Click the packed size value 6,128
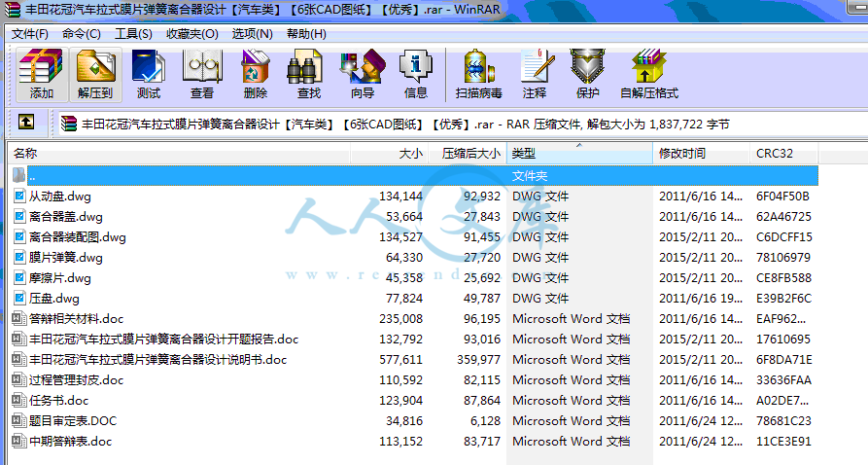Image resolution: width=868 pixels, height=465 pixels. (x=485, y=420)
